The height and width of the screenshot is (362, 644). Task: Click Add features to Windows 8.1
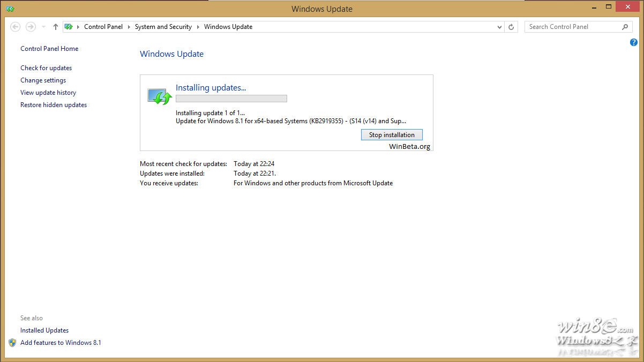pos(61,343)
